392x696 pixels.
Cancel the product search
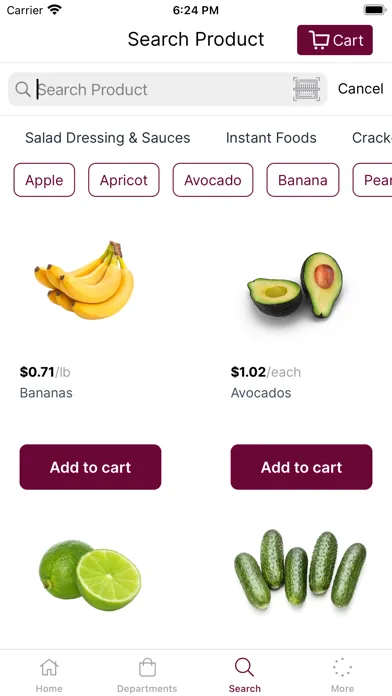(360, 89)
